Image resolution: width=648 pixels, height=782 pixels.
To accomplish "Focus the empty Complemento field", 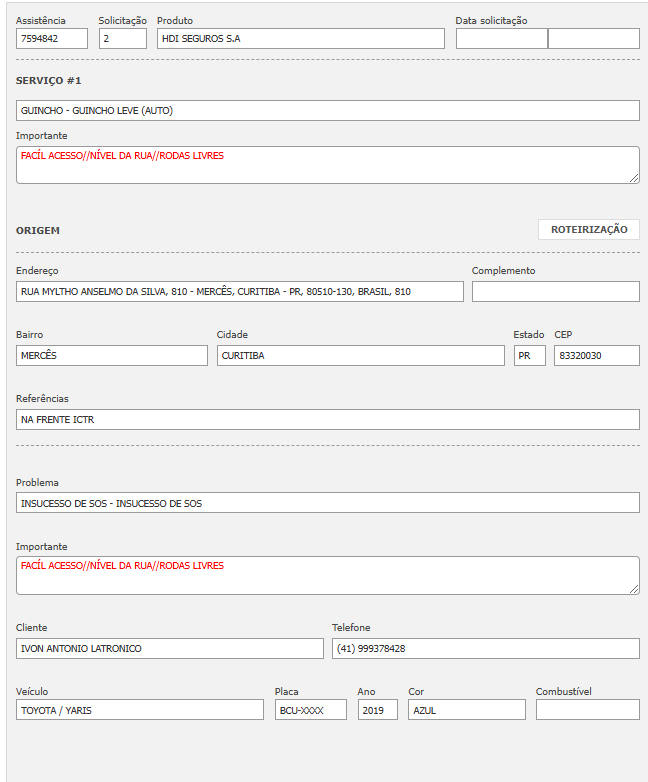I will point(555,292).
